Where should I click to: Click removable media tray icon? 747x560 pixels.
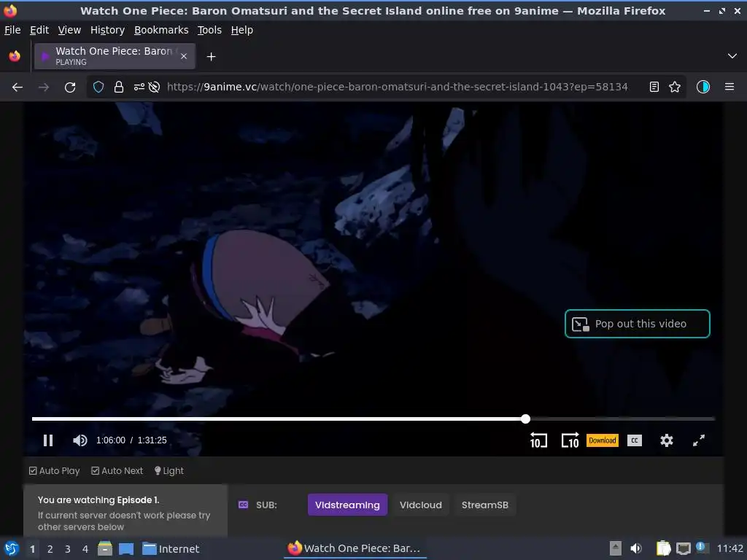point(616,548)
